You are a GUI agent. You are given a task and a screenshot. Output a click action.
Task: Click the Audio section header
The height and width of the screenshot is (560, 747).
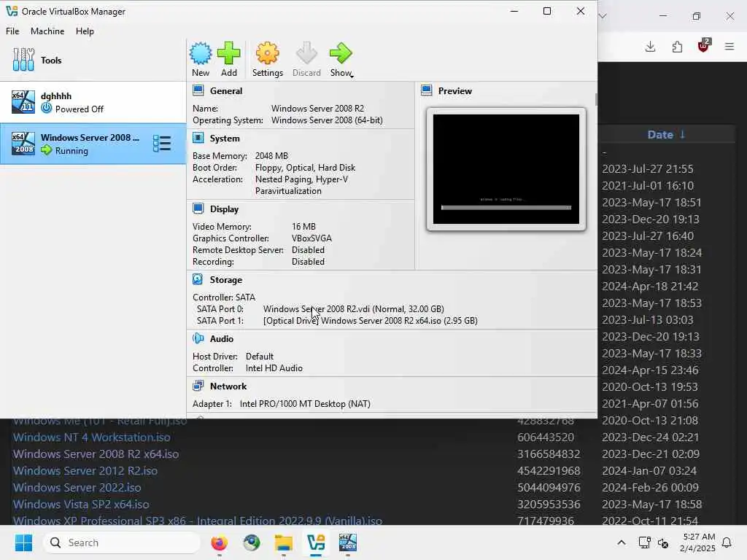click(222, 339)
